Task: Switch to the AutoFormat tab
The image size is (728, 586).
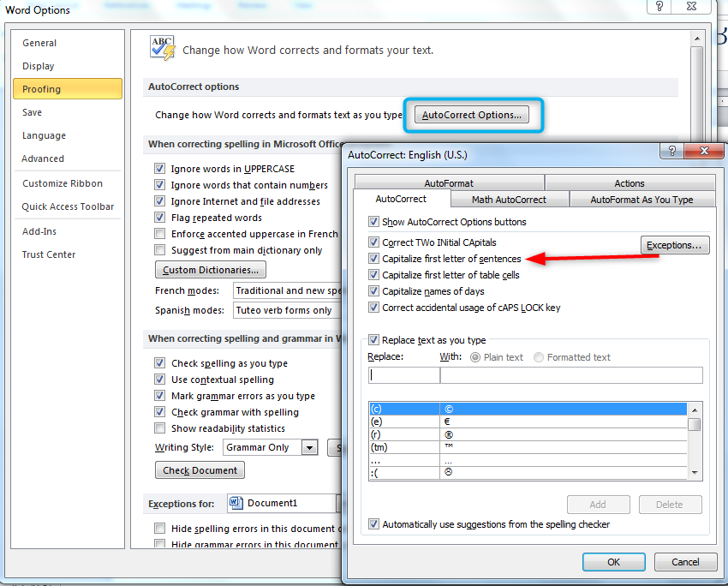Action: (x=449, y=183)
